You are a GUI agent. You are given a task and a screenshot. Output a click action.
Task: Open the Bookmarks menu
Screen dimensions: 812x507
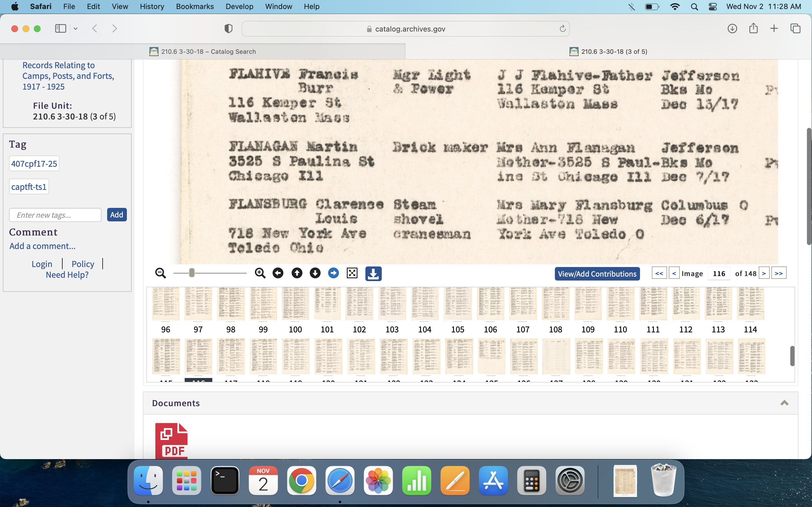point(195,6)
